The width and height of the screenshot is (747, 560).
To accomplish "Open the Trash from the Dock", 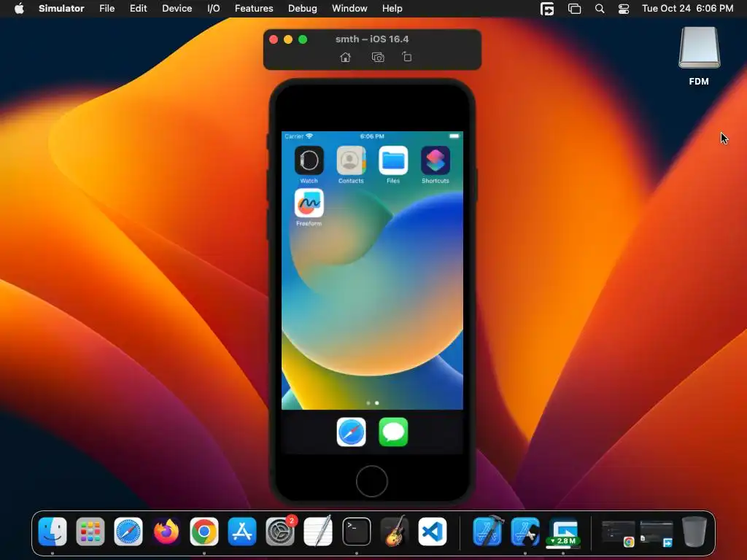I will (694, 532).
